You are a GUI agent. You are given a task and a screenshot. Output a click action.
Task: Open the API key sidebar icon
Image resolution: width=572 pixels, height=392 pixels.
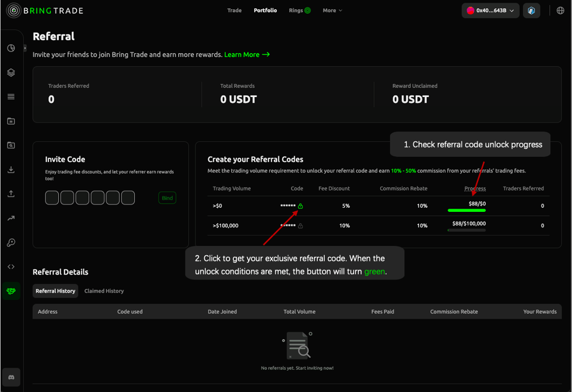(11, 242)
